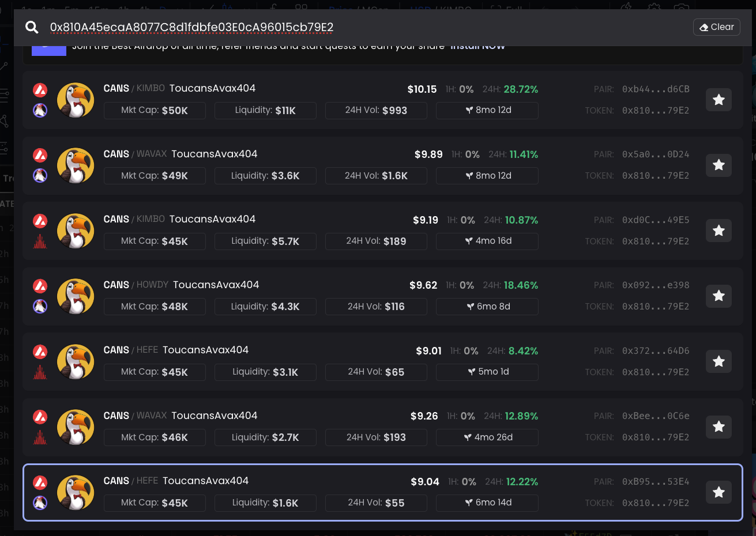The width and height of the screenshot is (756, 536).
Task: Click red DEX icon in the $9.19 CANS/KIMBO row
Action: coord(40,241)
